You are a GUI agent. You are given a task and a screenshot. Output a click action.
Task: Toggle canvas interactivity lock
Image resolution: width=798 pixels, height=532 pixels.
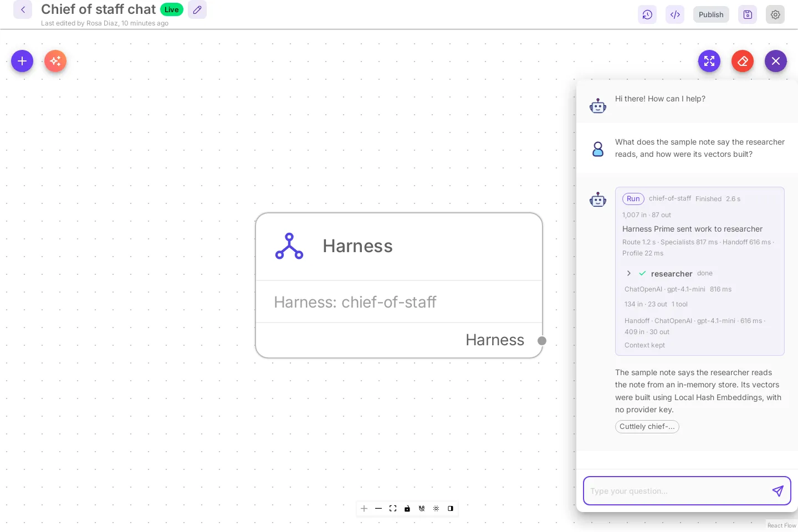407,508
